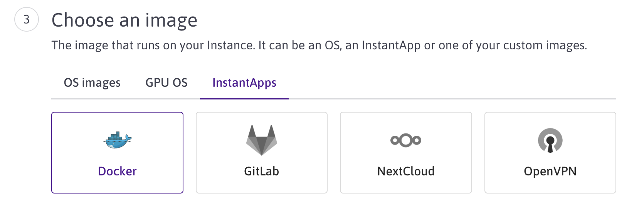Switch to the OS images tab
The image size is (644, 202).
[x=92, y=83]
